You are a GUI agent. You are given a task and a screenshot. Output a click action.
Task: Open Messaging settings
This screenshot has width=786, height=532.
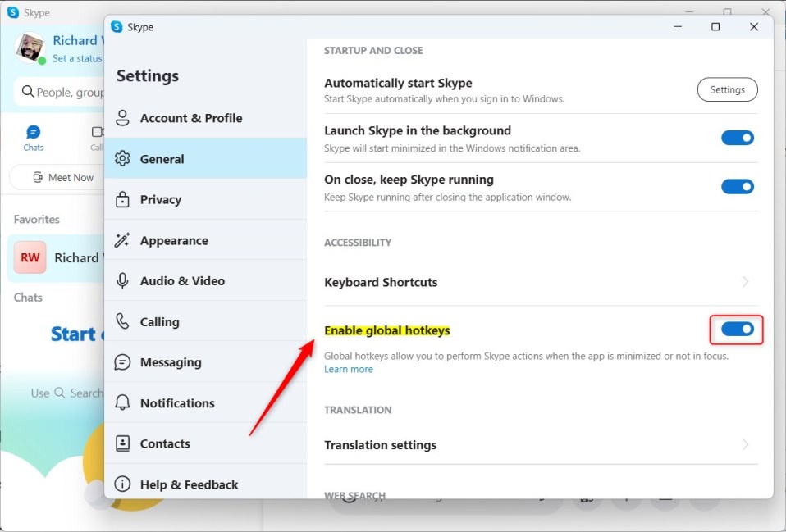[x=206, y=361]
